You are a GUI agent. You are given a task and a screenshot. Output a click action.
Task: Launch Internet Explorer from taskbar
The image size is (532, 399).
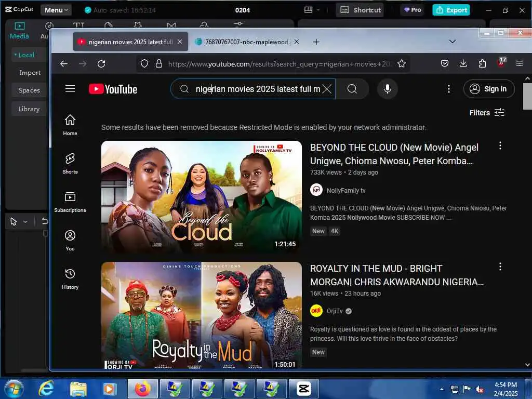pos(46,389)
